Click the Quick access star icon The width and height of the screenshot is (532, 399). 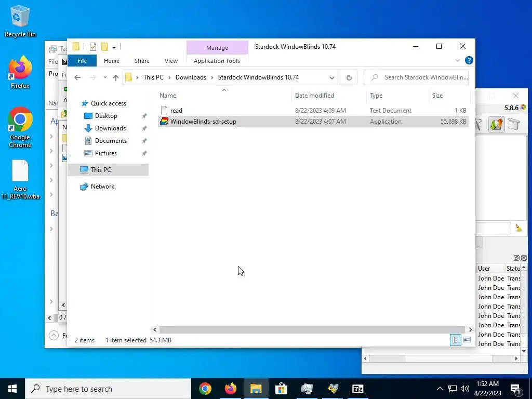(x=85, y=103)
